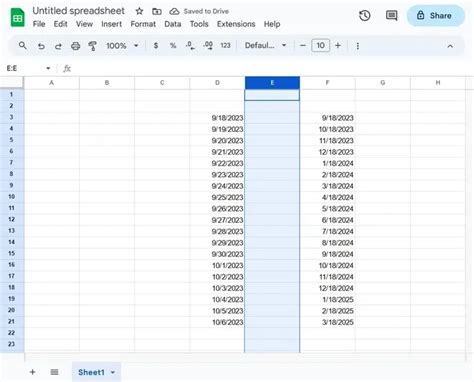The width and height of the screenshot is (474, 382).
Task: Undo the last action
Action: click(x=41, y=46)
